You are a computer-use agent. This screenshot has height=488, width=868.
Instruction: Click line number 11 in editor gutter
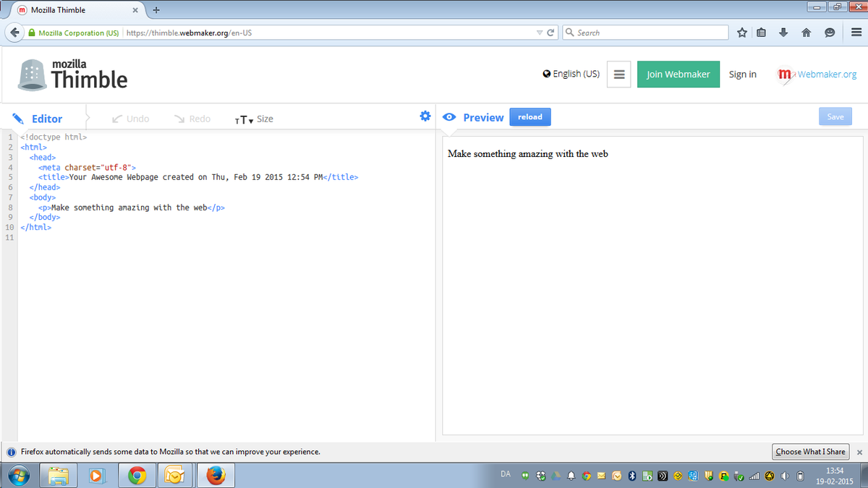tap(9, 238)
